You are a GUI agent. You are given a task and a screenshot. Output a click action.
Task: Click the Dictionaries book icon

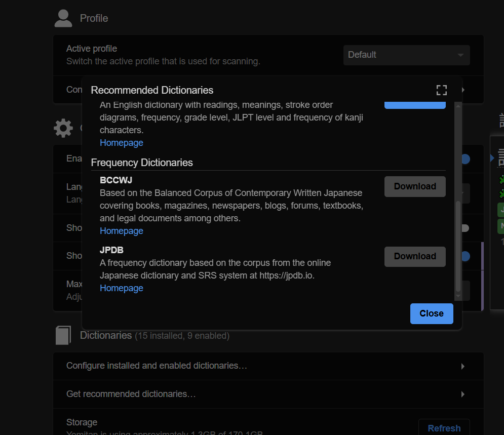(63, 335)
